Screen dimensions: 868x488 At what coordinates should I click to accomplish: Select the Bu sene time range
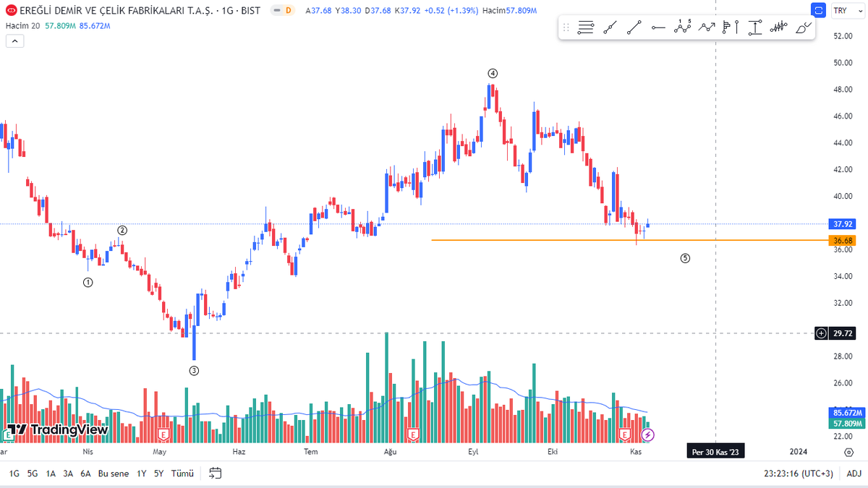(114, 474)
